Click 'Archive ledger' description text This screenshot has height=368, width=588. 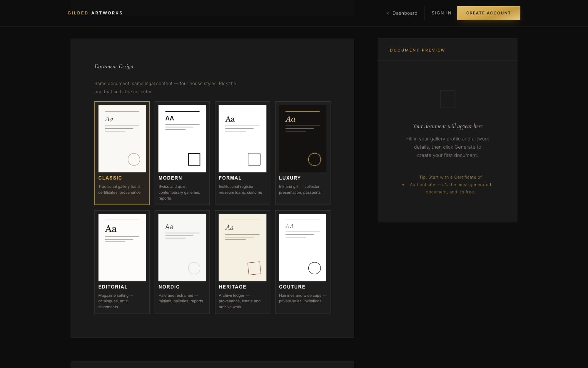(x=240, y=301)
